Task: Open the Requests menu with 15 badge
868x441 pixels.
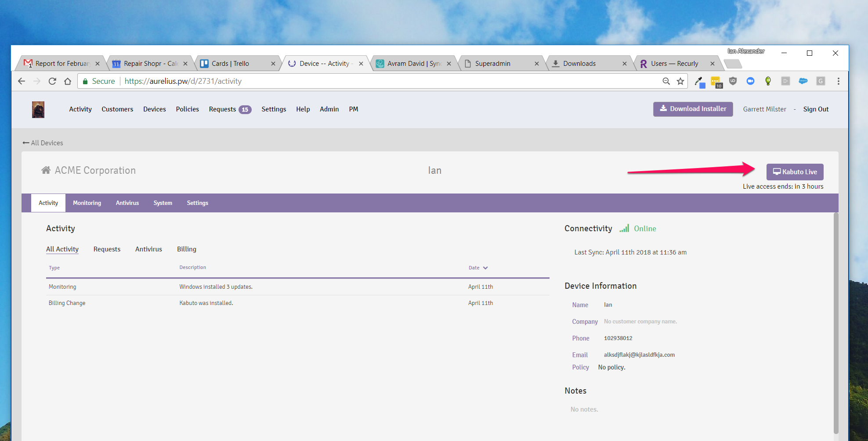Action: (230, 109)
